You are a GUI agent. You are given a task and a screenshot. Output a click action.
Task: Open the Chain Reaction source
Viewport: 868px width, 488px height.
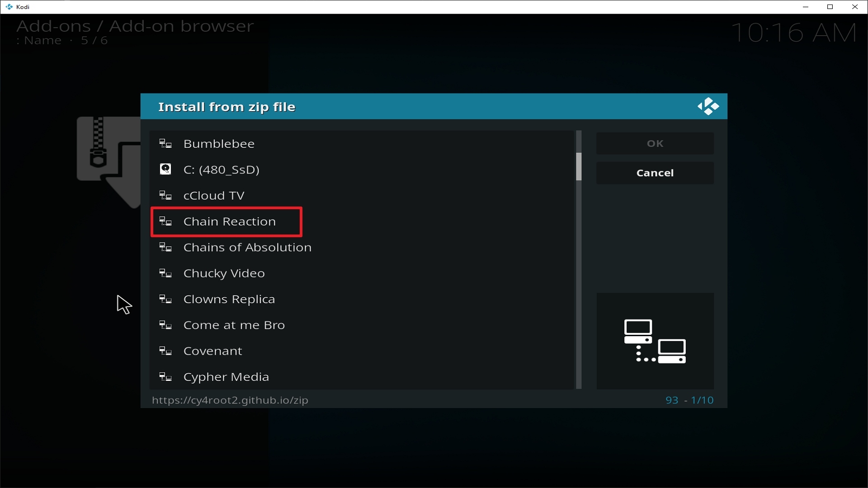tap(362, 221)
